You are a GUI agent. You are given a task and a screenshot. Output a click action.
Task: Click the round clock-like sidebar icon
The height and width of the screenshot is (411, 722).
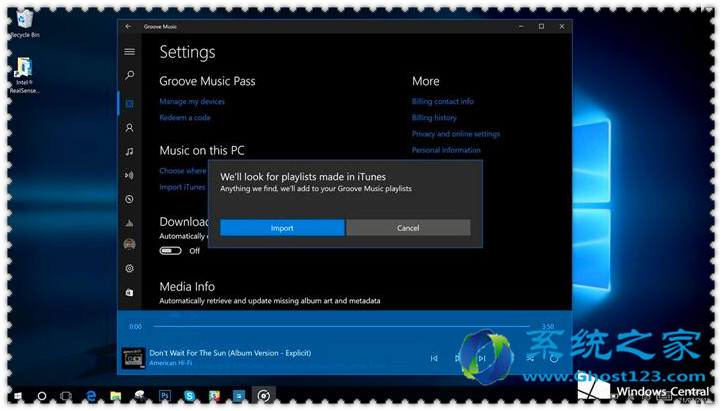(129, 199)
